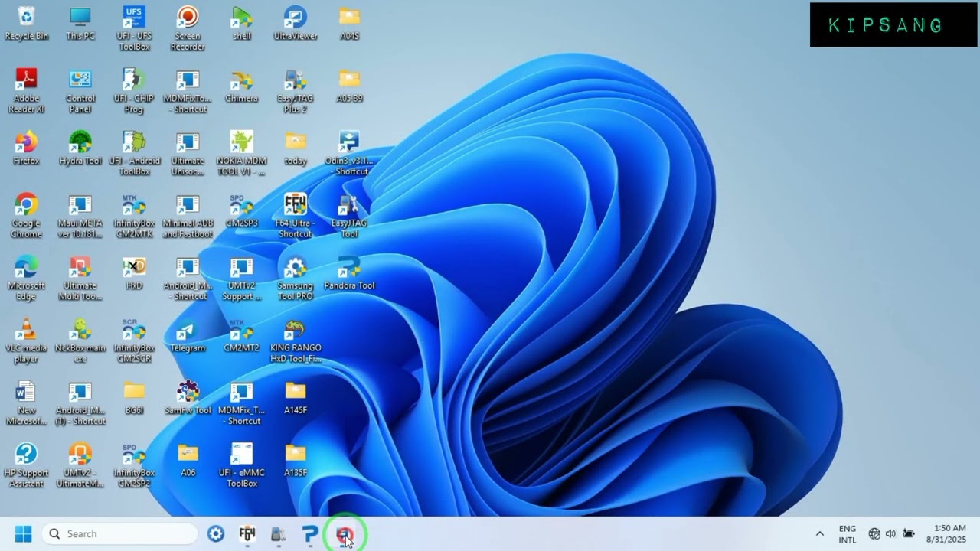Open the Recycle Bin desktop icon
This screenshot has width=980, height=551.
pyautogui.click(x=26, y=24)
